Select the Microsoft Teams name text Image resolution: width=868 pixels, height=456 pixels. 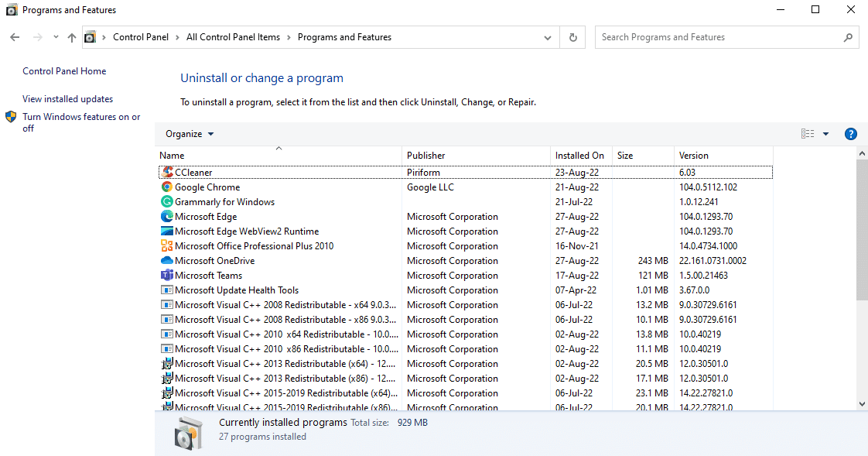(x=208, y=276)
